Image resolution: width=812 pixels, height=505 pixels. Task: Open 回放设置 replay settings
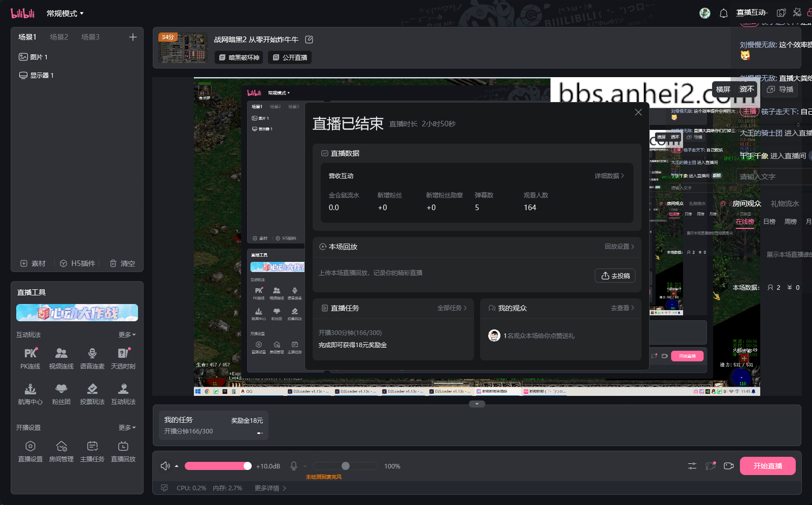(620, 247)
